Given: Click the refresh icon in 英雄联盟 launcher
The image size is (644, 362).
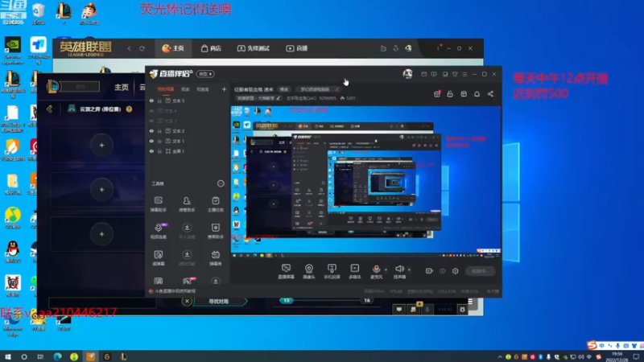Looking at the screenshot, I should pos(142,48).
